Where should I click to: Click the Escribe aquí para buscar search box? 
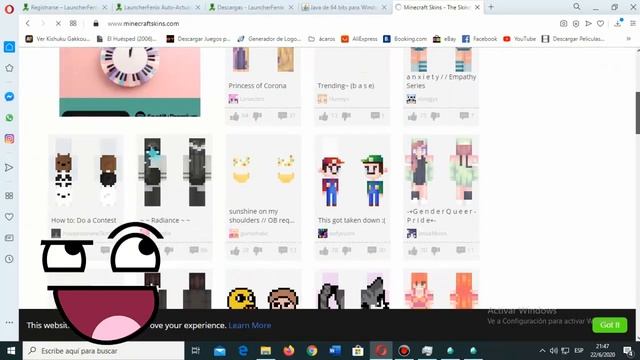tap(104, 351)
